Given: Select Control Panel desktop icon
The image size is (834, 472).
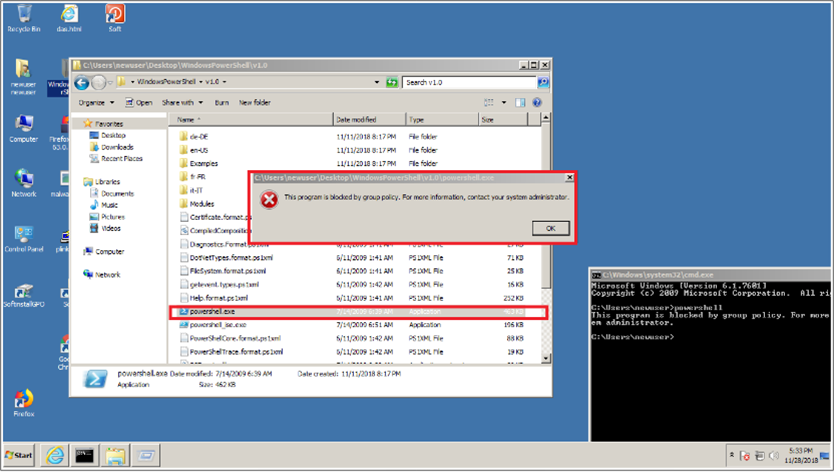Looking at the screenshot, I should (24, 239).
